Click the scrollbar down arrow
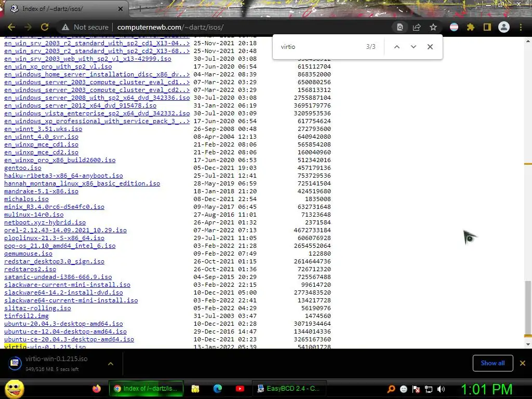The image size is (532, 399). point(528,344)
